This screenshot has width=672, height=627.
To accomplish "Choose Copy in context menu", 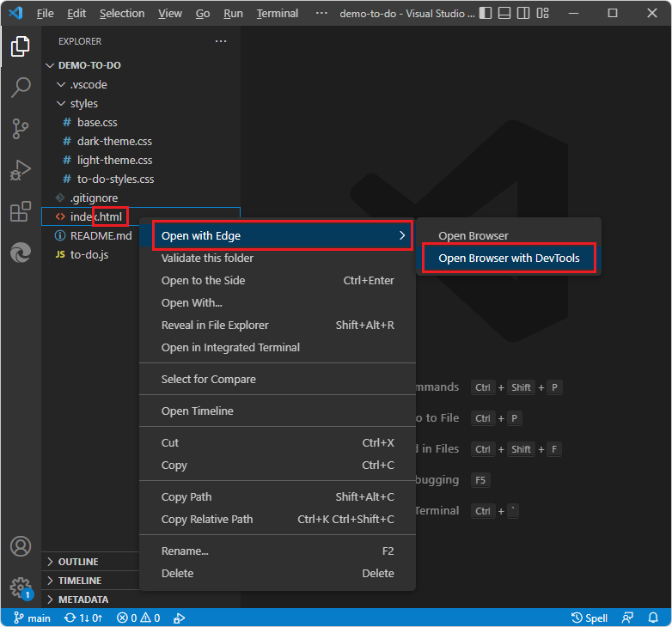I will click(278, 465).
